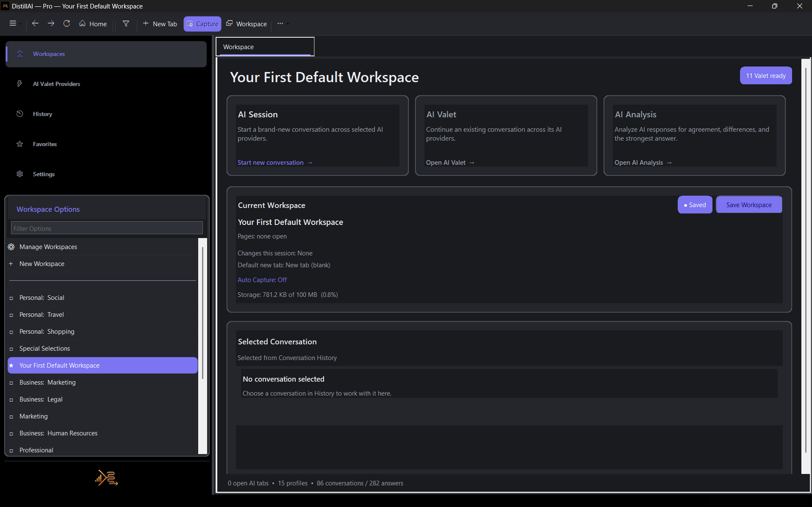The width and height of the screenshot is (812, 507).
Task: Focus the Filter Options input field
Action: tap(107, 228)
